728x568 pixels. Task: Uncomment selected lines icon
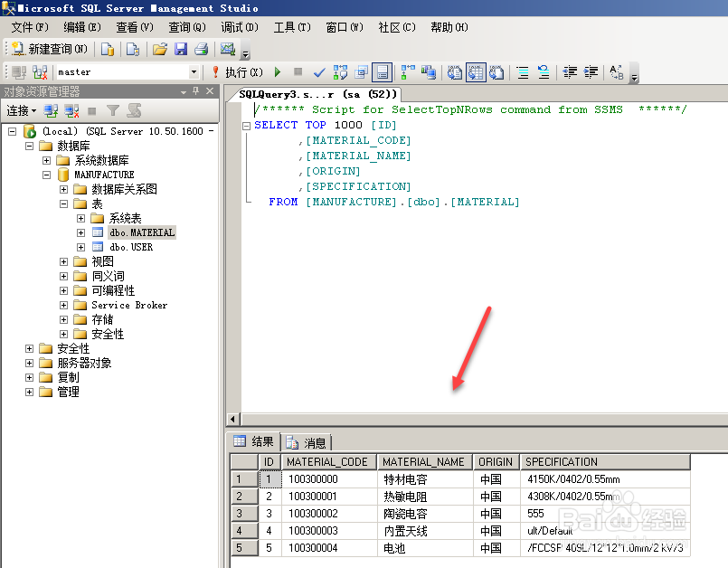[x=544, y=72]
